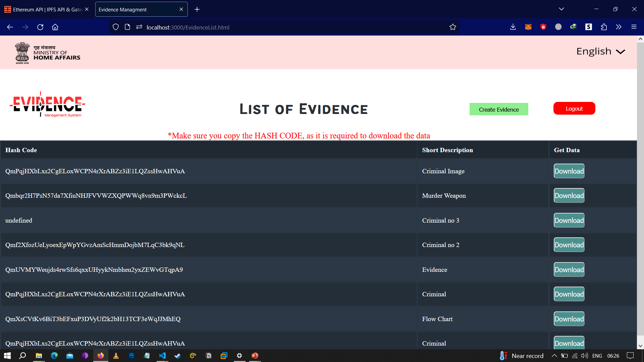The image size is (644, 362).
Task: Open the Firefox application menu
Action: (634, 27)
